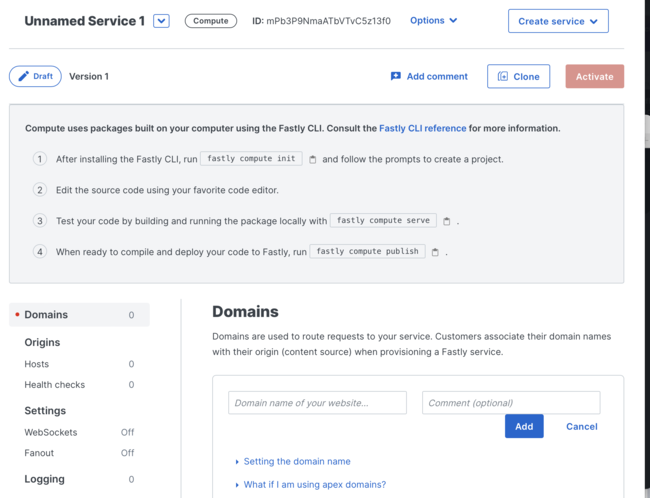
Task: Open Fanout settings
Action: click(79, 453)
